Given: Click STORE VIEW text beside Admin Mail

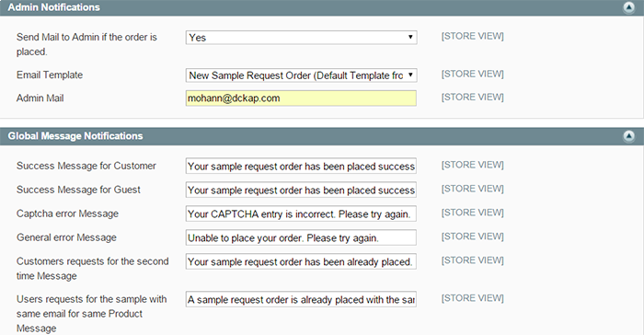Looking at the screenshot, I should 472,97.
